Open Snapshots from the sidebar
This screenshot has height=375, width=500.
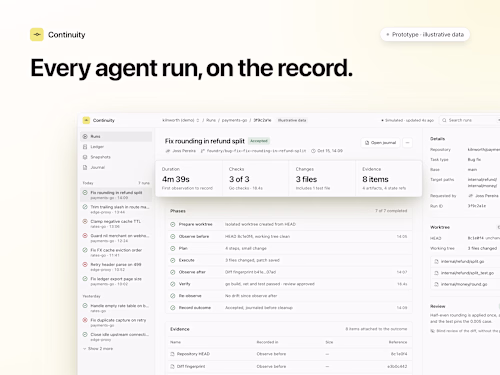tap(116, 157)
